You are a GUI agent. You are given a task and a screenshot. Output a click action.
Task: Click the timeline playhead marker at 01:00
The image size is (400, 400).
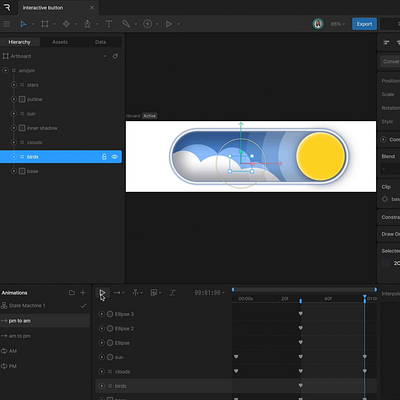[x=365, y=298]
